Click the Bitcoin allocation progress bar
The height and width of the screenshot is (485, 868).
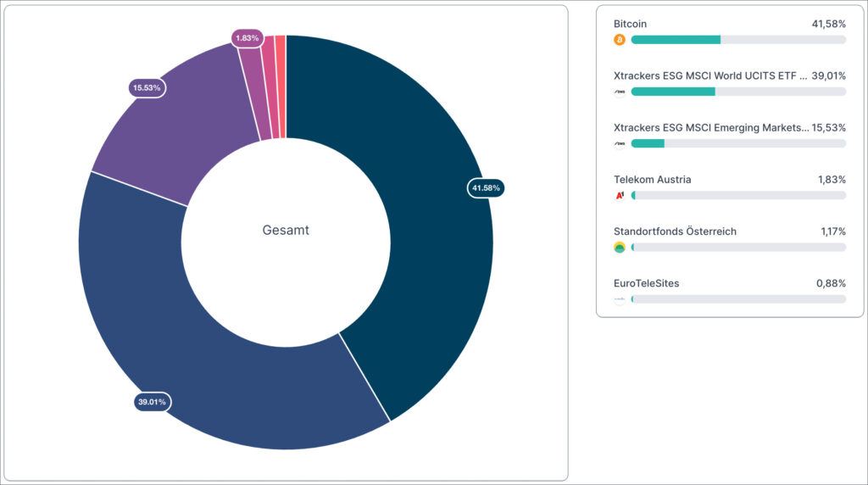pyautogui.click(x=737, y=40)
